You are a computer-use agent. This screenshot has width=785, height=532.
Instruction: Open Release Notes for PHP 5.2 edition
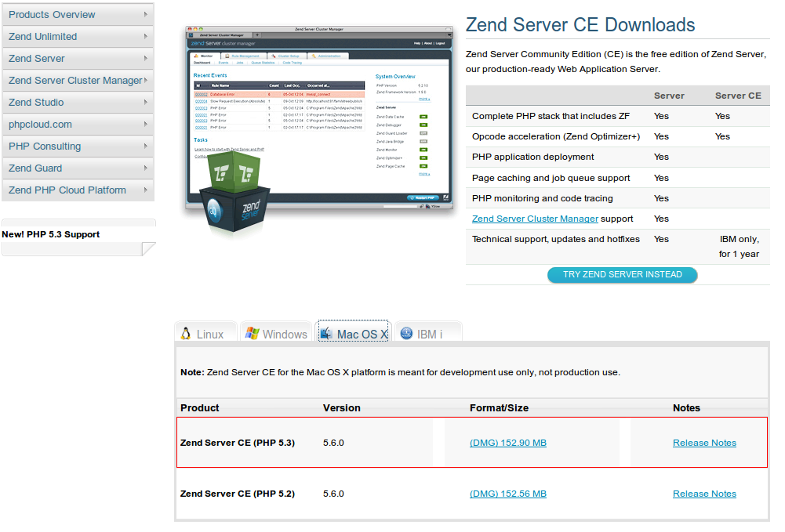tap(703, 494)
